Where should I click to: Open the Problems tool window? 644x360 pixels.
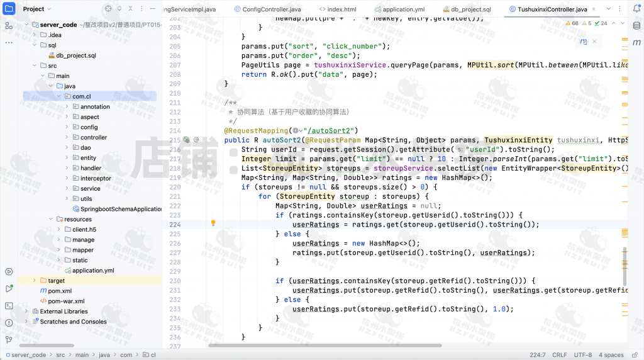(9, 322)
